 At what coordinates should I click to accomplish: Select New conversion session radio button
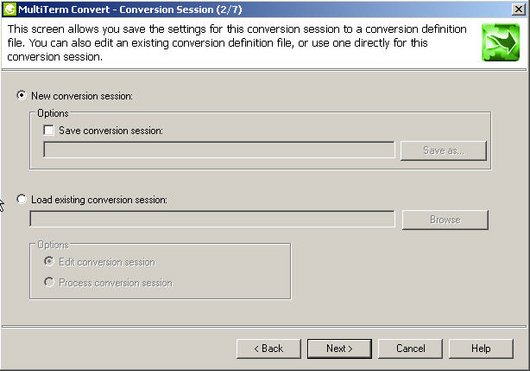[x=21, y=96]
